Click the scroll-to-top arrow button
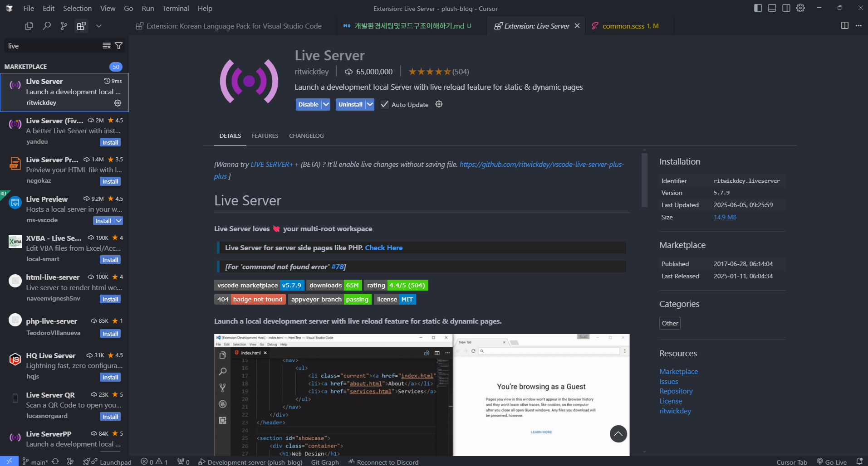The width and height of the screenshot is (868, 466). tap(618, 434)
